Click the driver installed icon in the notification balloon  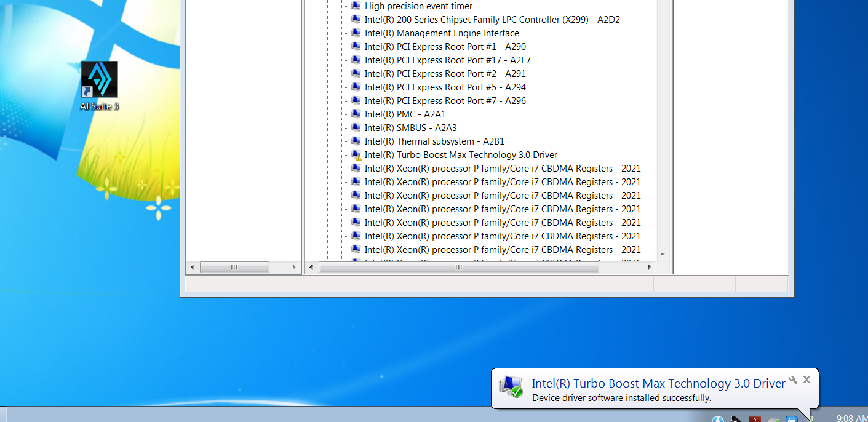click(x=511, y=386)
